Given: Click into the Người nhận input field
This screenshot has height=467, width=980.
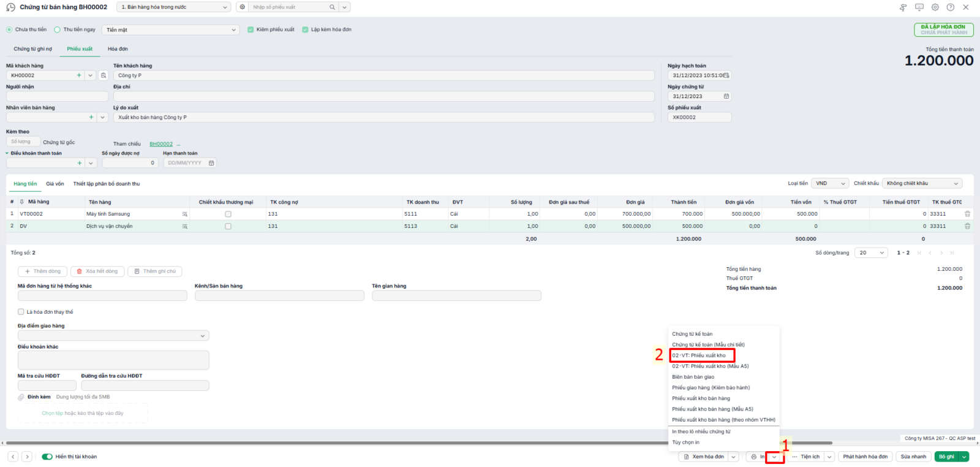Looking at the screenshot, I should point(57,96).
